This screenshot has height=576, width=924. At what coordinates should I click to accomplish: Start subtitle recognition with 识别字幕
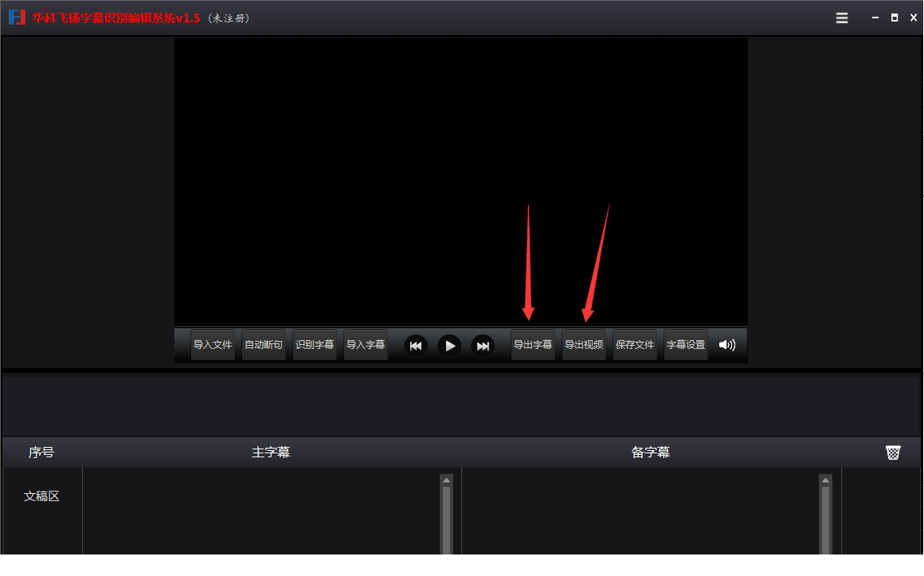click(x=315, y=345)
